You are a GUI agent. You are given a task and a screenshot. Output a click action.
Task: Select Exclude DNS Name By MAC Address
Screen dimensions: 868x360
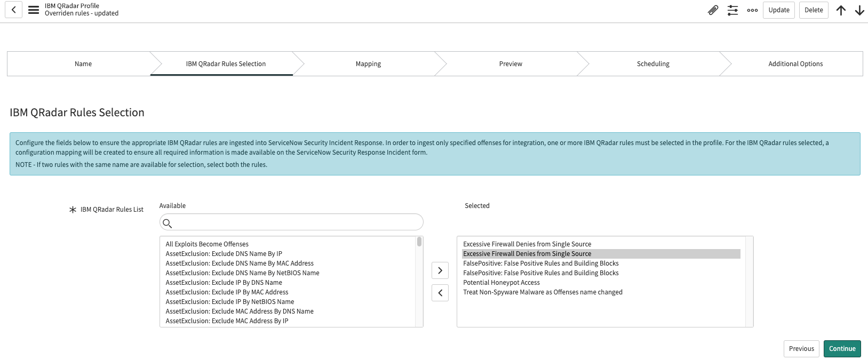240,263
